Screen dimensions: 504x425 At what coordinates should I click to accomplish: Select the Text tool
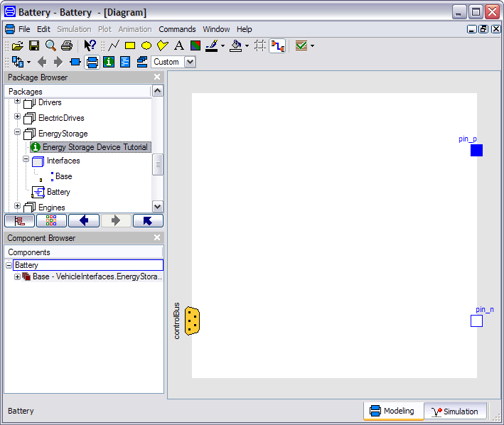tap(179, 45)
